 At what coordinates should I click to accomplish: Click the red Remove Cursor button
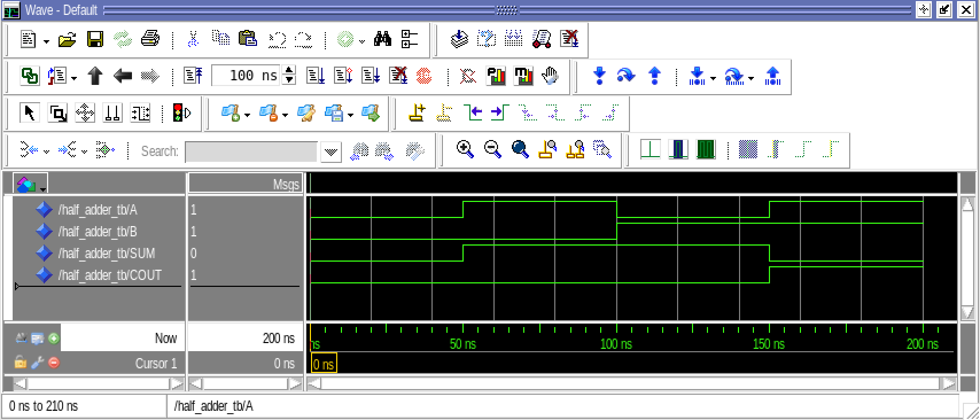pyautogui.click(x=53, y=362)
